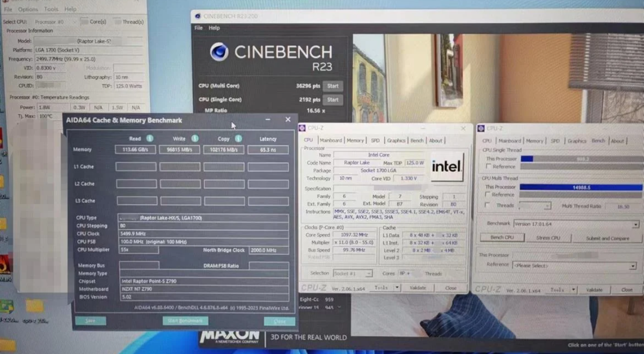Click the Frequency 2499.77MHz value in Core Temp
This screenshot has width=644, height=354.
[89, 59]
